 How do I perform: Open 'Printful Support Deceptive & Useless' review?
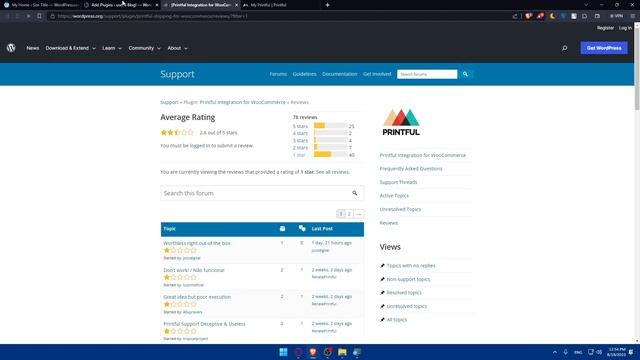(204, 324)
